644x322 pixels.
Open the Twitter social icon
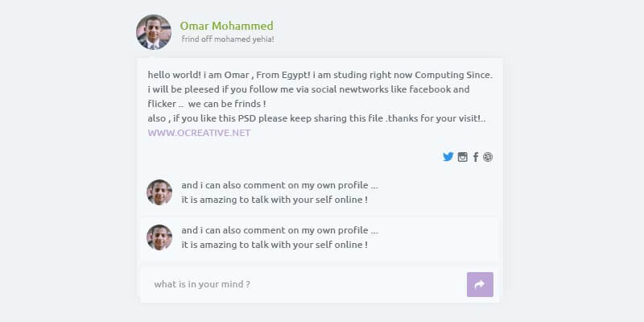point(448,157)
